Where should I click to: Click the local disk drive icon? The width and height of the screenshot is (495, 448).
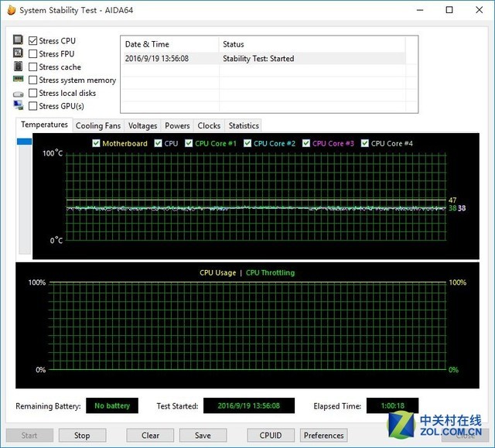point(19,94)
